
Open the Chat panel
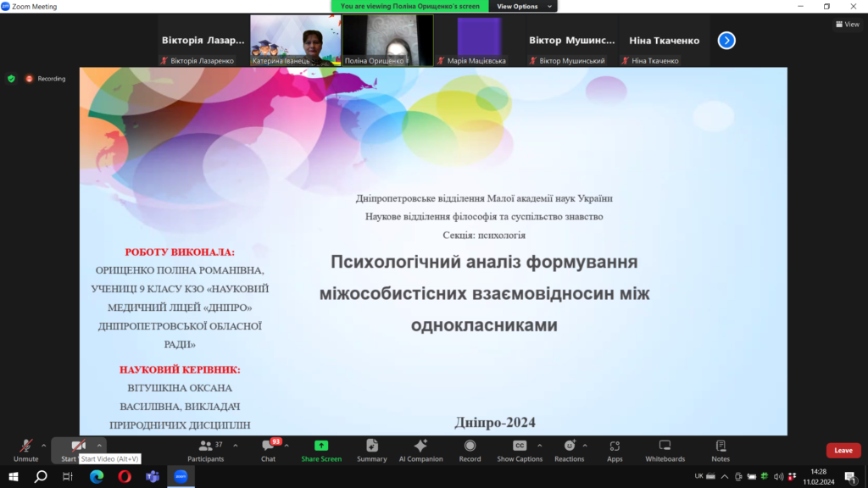(x=269, y=451)
